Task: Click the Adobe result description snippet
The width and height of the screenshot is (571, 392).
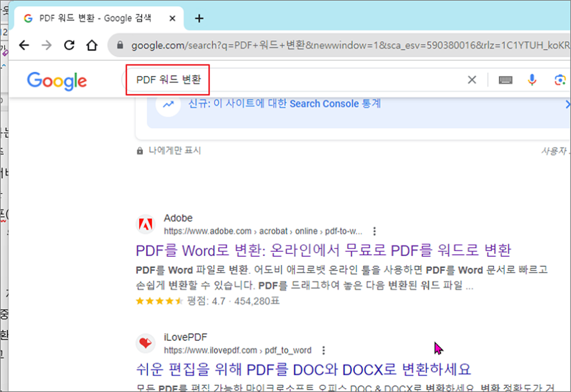Action: click(x=342, y=279)
